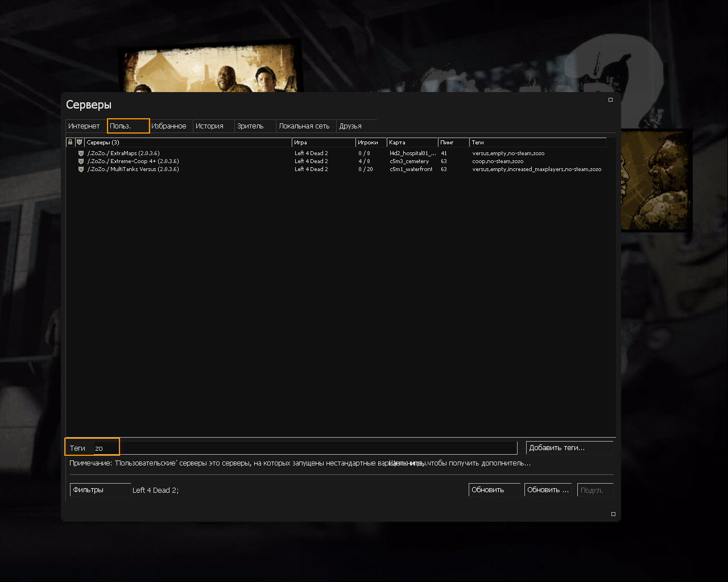The image size is (728, 582).
Task: Sort servers by Карта column
Action: pyautogui.click(x=412, y=143)
